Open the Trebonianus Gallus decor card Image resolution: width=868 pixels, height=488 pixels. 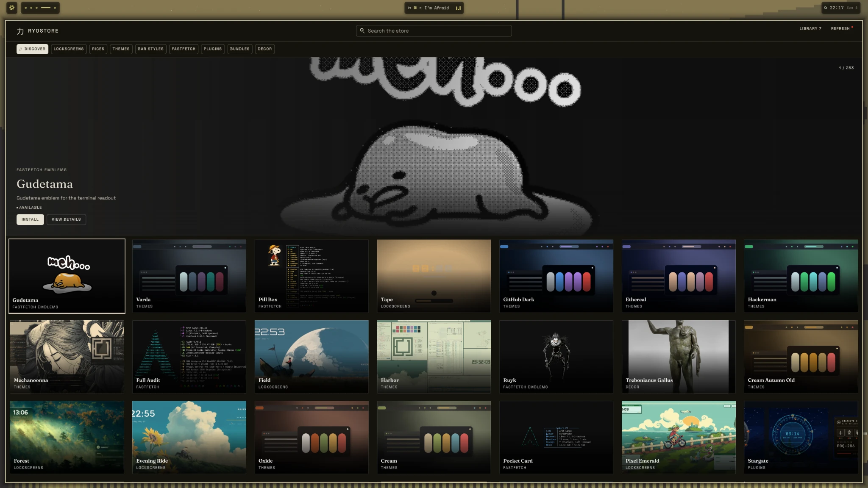[679, 357]
